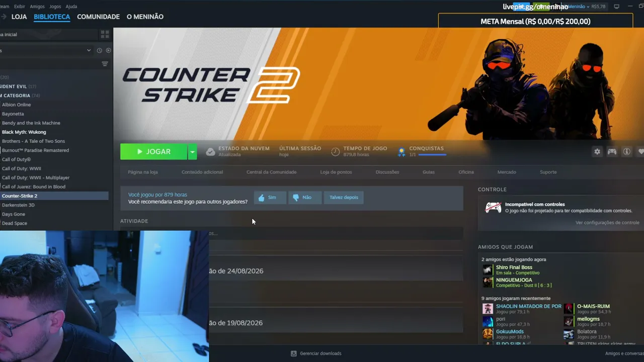Toggle library grid view icon
Screen dimensions: 644x362
(105, 34)
